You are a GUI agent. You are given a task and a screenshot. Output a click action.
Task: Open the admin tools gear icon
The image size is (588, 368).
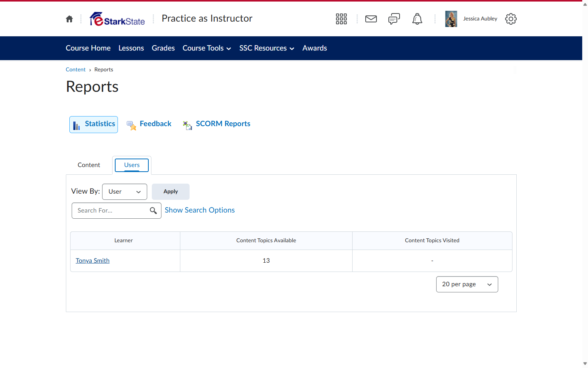pos(511,19)
